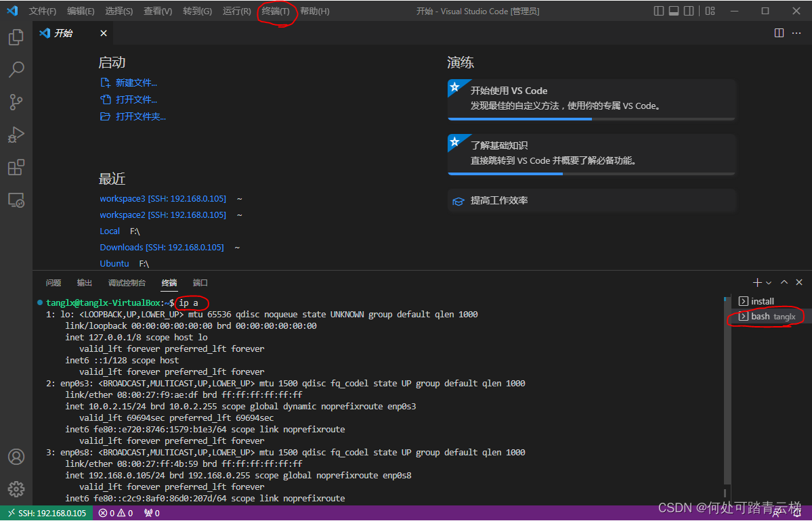Image resolution: width=812 pixels, height=521 pixels.
Task: Select the install terminal in list
Action: tap(771, 301)
